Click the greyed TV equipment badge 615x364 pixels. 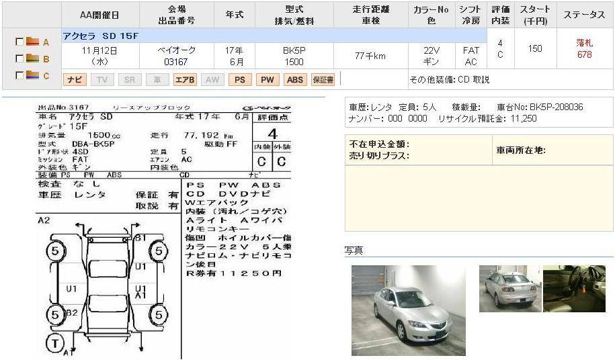click(x=102, y=79)
